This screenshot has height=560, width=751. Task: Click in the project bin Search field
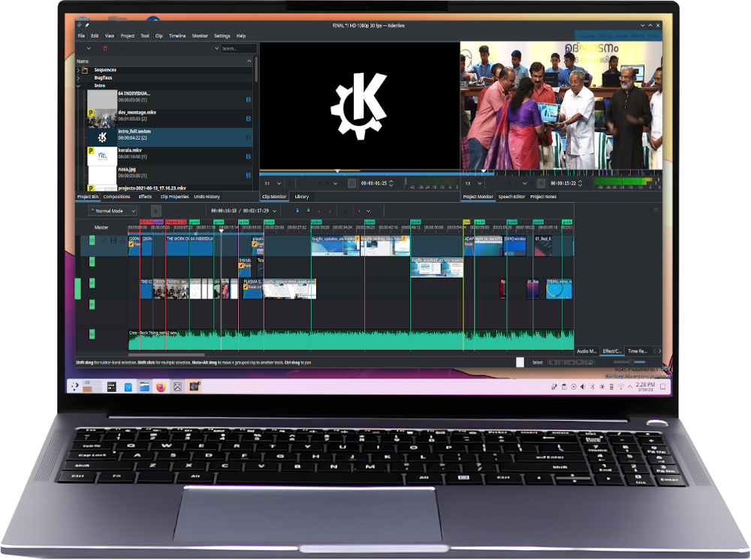coord(238,48)
